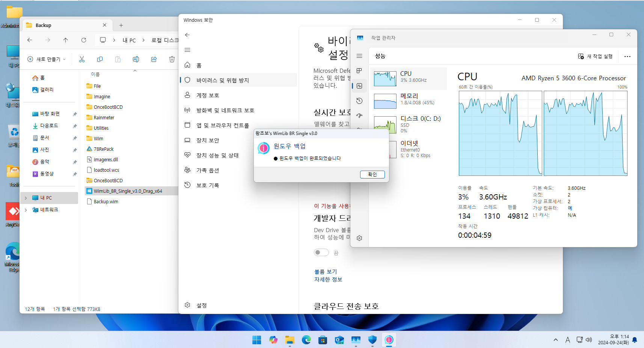Select 메모리 performance graph entry
Image resolution: width=644 pixels, height=348 pixels.
coord(409,101)
